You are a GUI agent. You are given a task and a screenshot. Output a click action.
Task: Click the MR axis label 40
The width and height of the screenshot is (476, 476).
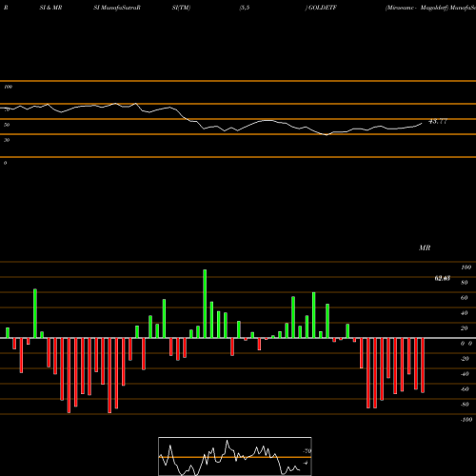click(x=464, y=313)
